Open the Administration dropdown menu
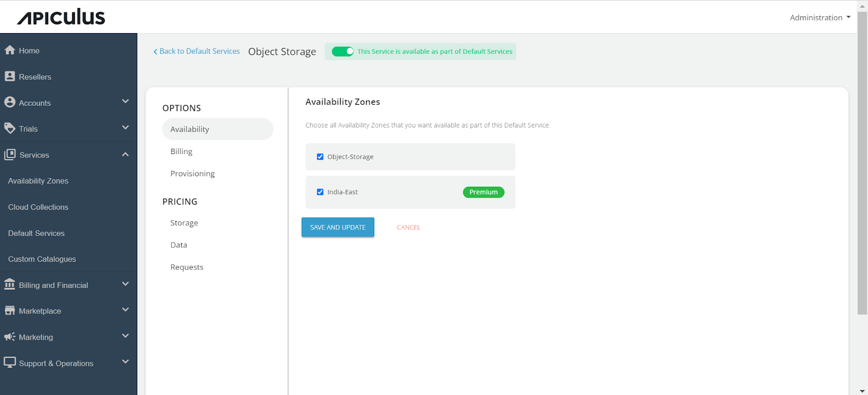Viewport: 868px width, 395px height. 820,17
